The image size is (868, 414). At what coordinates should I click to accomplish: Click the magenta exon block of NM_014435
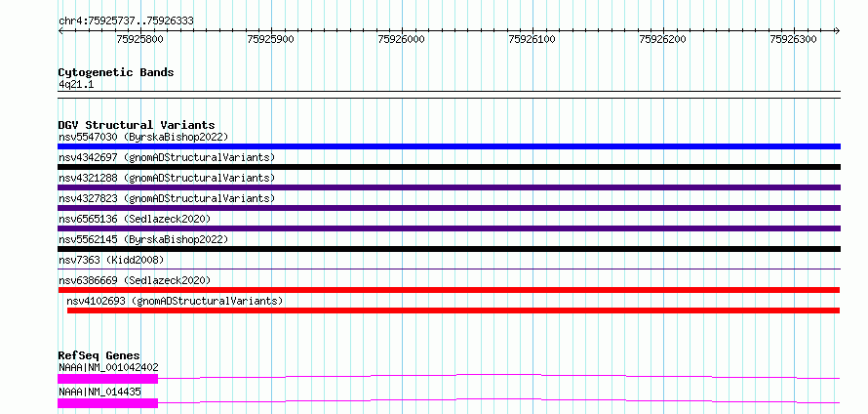click(108, 403)
